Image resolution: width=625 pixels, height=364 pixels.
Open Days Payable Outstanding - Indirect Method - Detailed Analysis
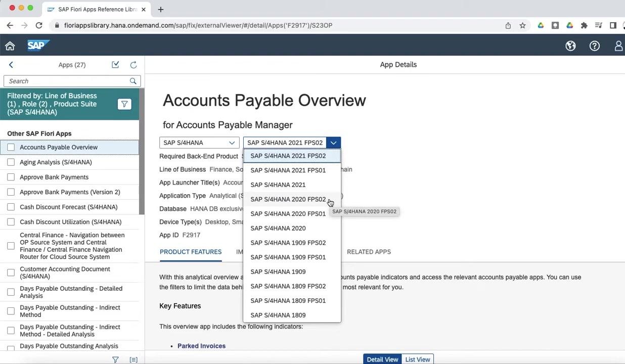pos(70,331)
